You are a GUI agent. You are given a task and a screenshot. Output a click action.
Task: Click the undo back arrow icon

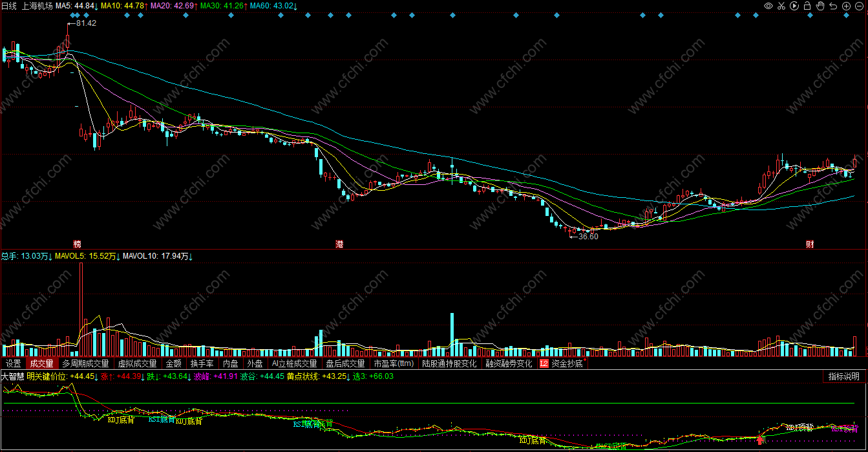click(833, 6)
